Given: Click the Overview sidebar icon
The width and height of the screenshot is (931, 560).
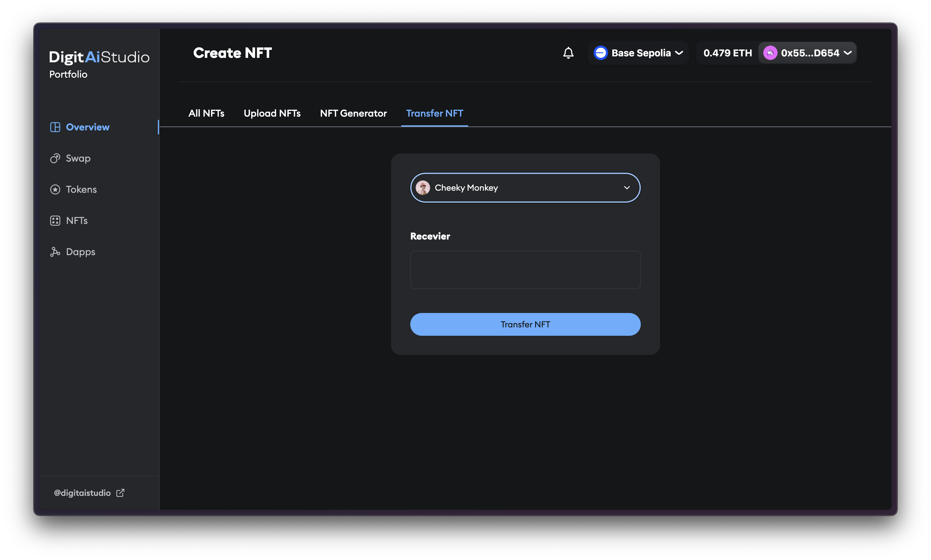Looking at the screenshot, I should tap(55, 127).
